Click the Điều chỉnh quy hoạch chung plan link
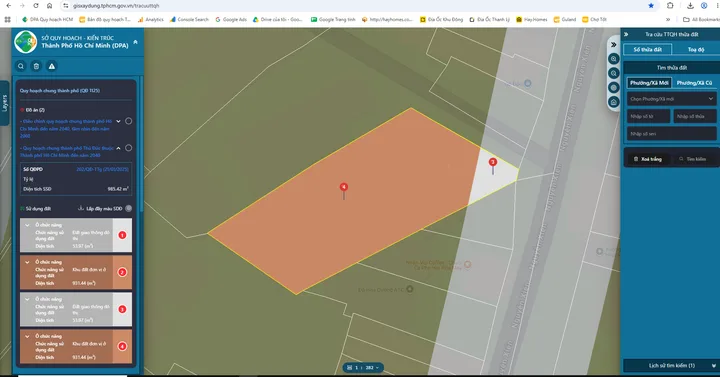 pyautogui.click(x=66, y=129)
